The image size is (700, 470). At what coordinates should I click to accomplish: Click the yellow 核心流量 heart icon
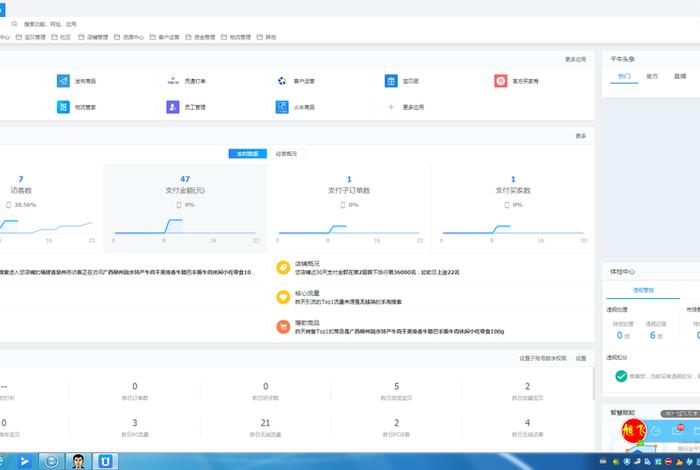[x=283, y=297]
